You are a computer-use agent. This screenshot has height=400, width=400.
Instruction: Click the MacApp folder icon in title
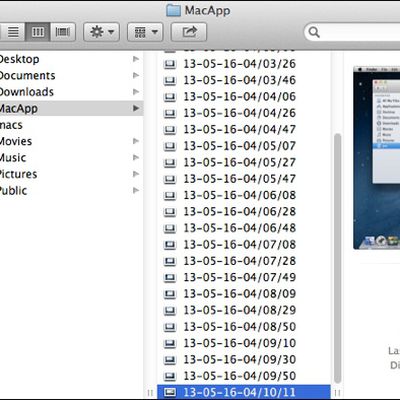click(x=173, y=11)
